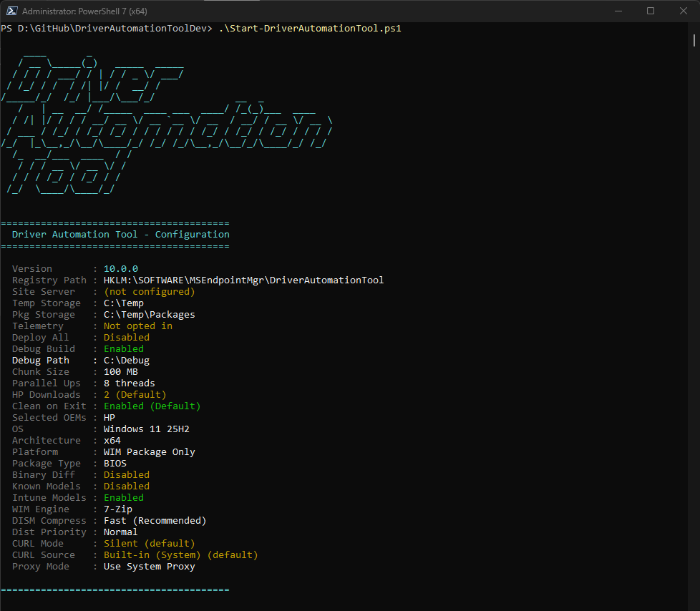700x611 pixels.
Task: Click the Start-DriverAutomationTool.ps1 command text
Action: pyautogui.click(x=310, y=29)
